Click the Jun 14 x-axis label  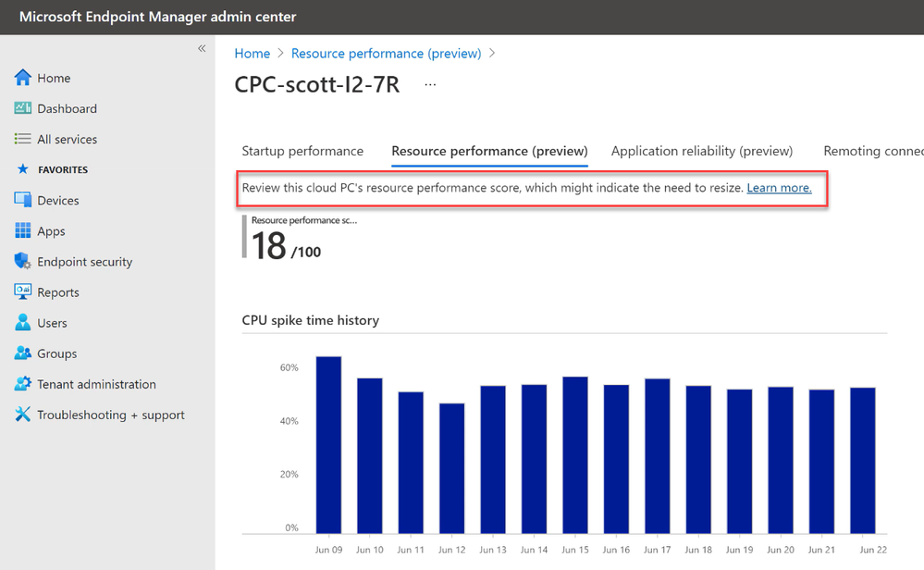(x=534, y=550)
